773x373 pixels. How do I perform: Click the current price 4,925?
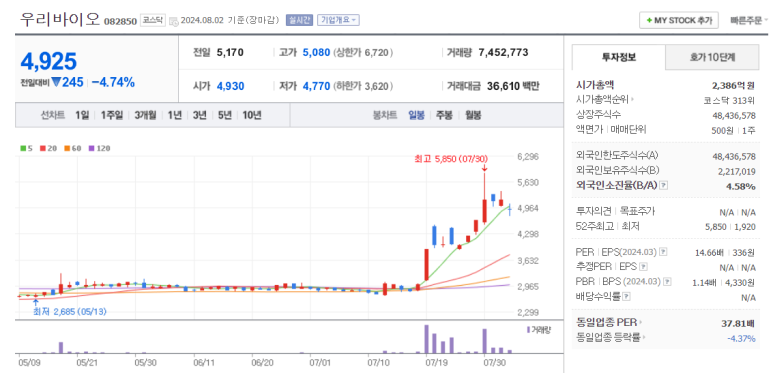click(49, 61)
